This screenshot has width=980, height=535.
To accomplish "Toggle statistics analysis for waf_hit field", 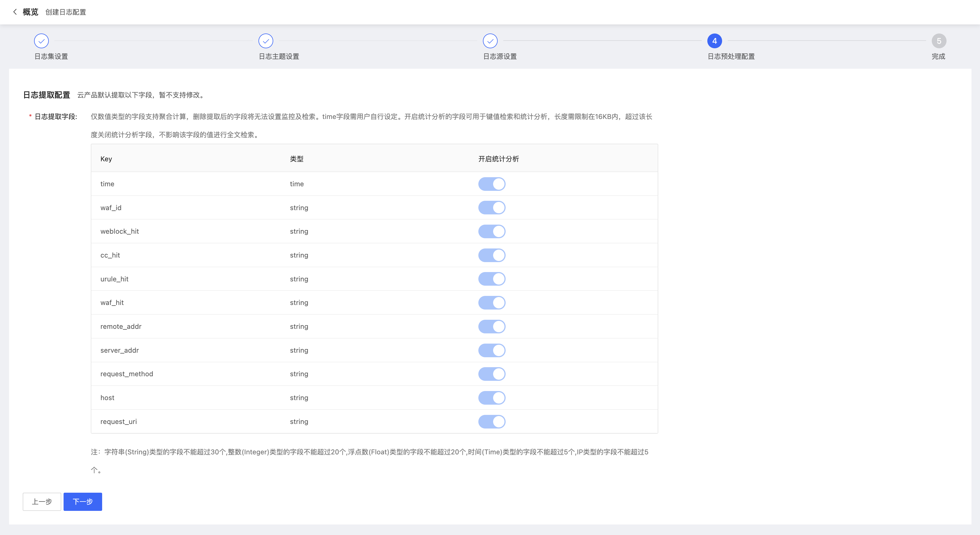I will pos(491,303).
